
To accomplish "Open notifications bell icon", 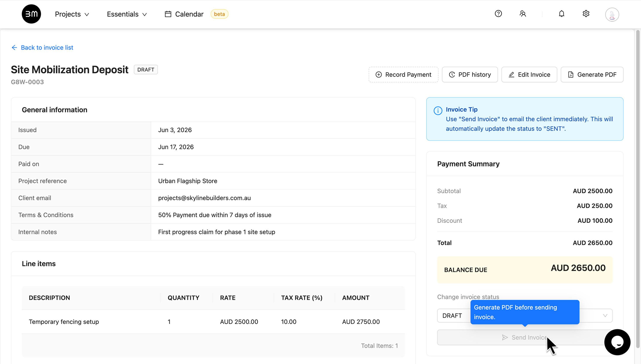I will (561, 14).
